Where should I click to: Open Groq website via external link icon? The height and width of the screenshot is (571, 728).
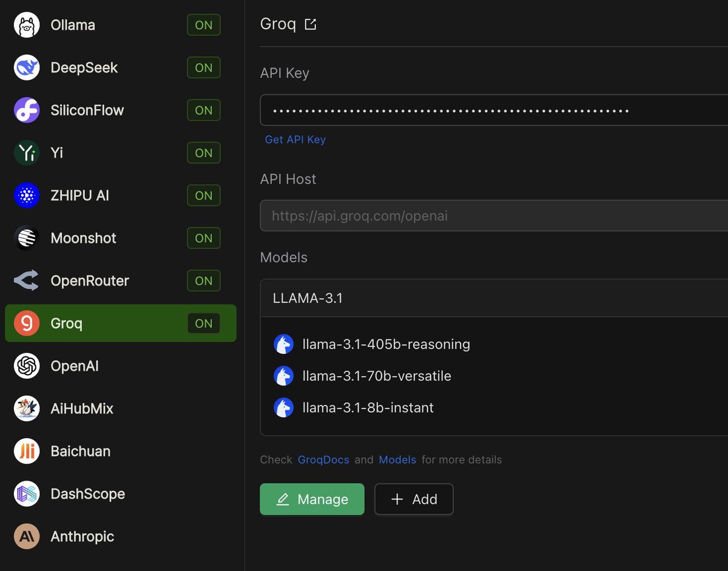click(x=310, y=25)
